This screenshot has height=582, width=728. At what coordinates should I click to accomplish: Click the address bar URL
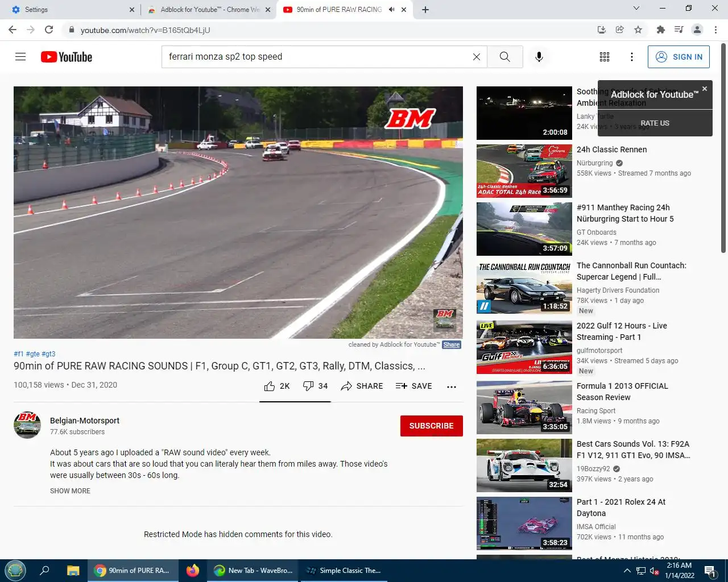click(x=146, y=30)
